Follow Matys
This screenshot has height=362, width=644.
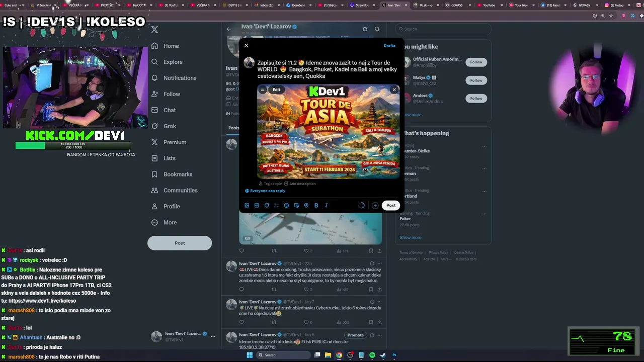click(476, 80)
